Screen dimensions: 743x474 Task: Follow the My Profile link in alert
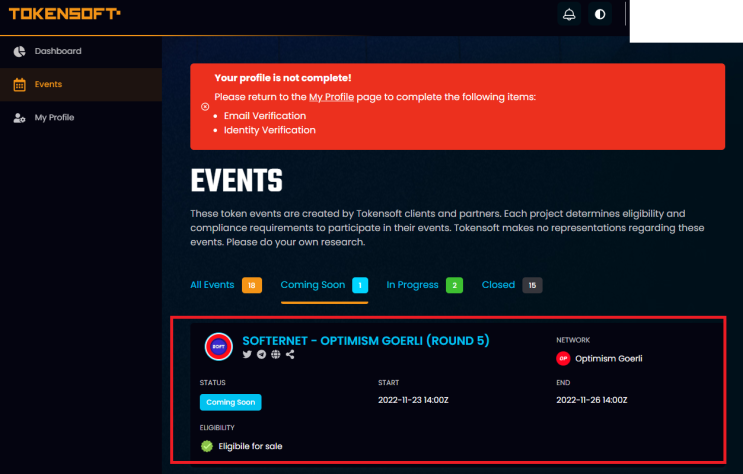point(331,97)
